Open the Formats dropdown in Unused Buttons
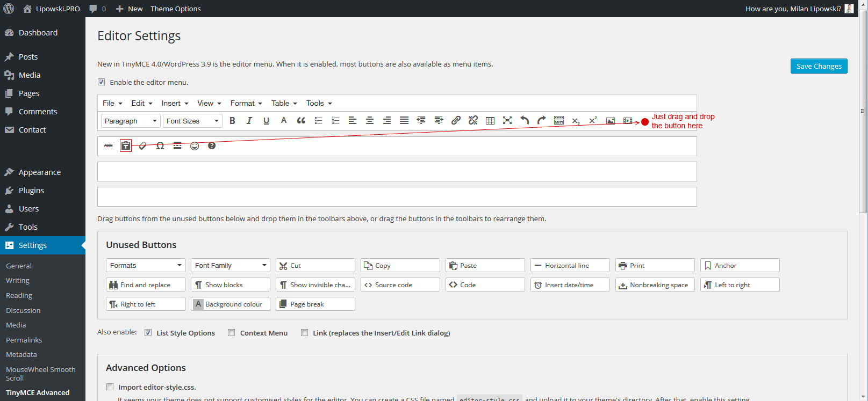Screen dimensions: 868x401 (x=146, y=265)
